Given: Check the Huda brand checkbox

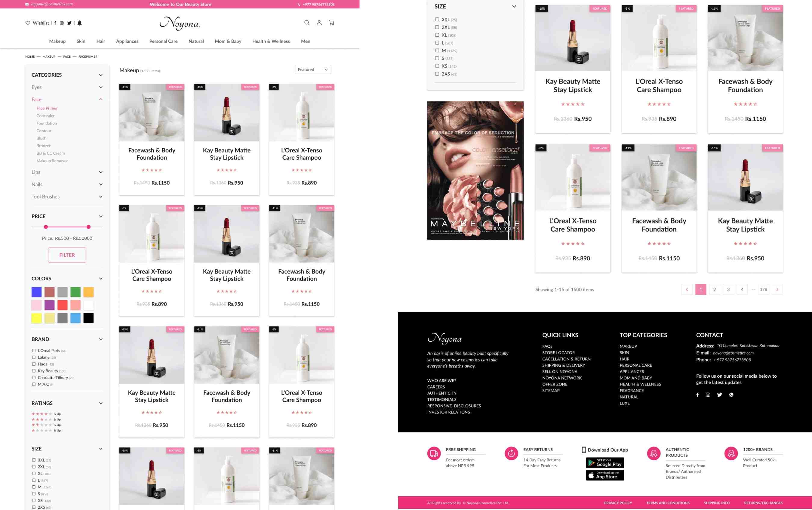Looking at the screenshot, I should coord(34,364).
